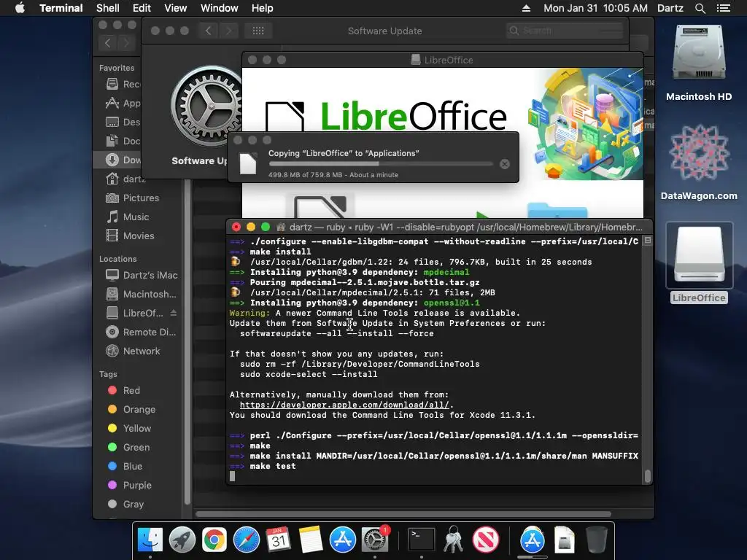Click the Terminal window title bar

coord(438,227)
